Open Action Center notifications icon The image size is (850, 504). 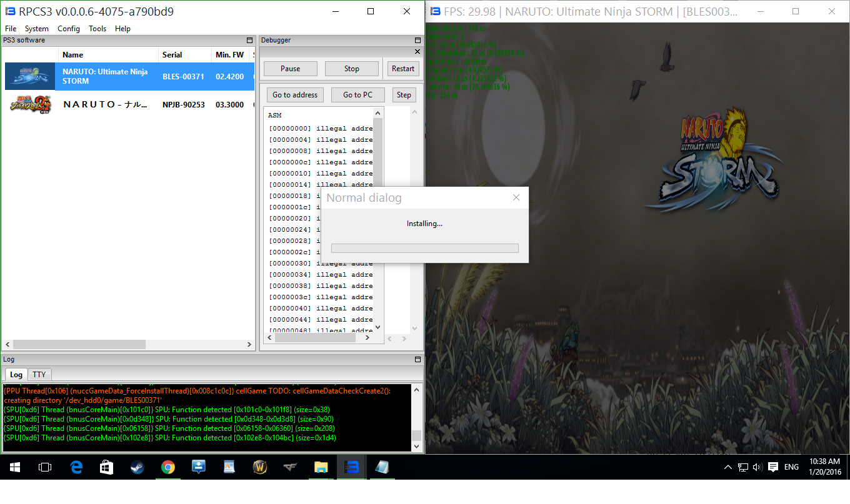(x=773, y=467)
